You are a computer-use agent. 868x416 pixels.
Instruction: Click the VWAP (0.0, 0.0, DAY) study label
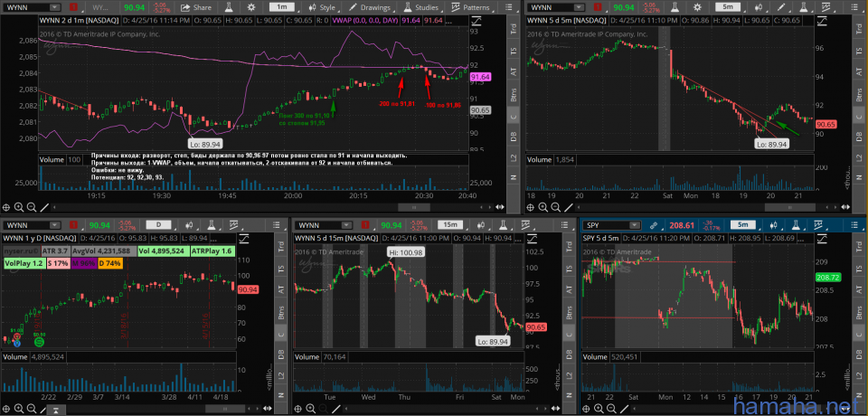tap(365, 21)
